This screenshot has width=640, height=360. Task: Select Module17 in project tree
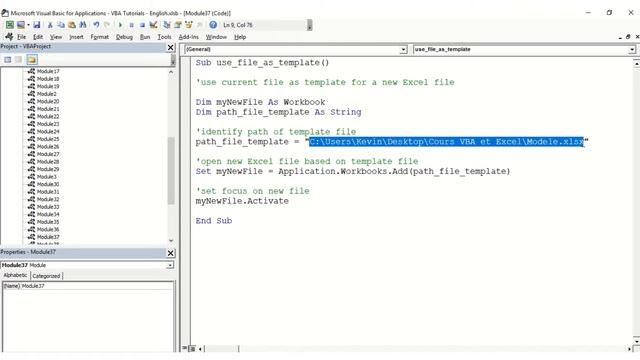(43, 71)
